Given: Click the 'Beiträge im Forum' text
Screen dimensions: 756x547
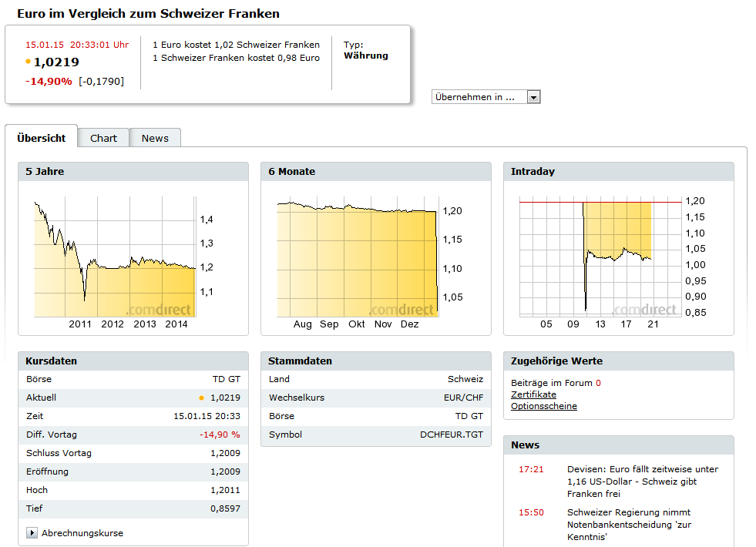Looking at the screenshot, I should tap(551, 383).
